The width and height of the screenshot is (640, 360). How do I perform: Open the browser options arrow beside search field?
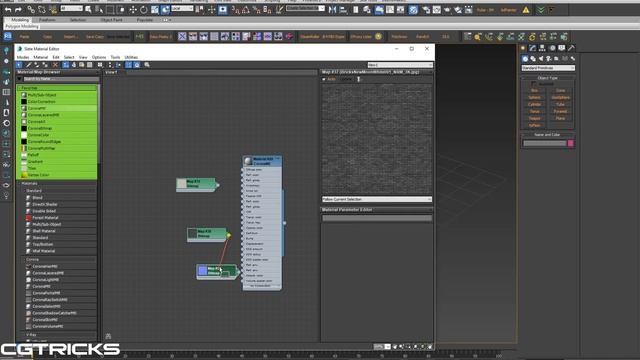(x=19, y=79)
